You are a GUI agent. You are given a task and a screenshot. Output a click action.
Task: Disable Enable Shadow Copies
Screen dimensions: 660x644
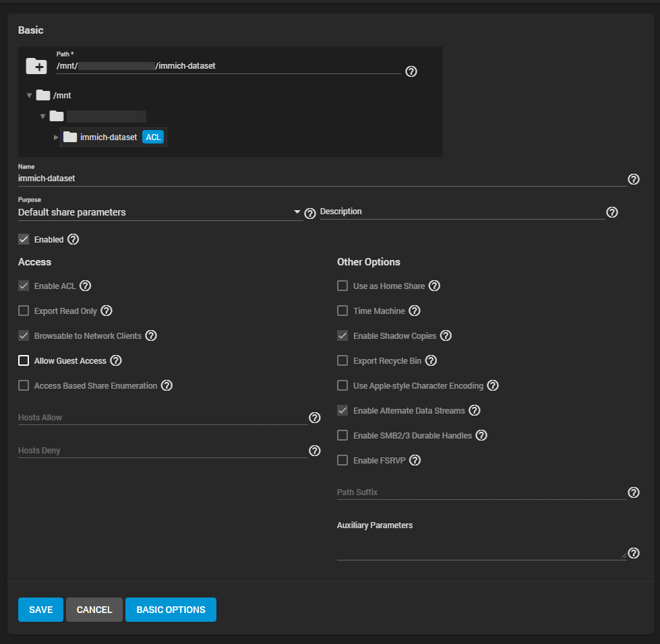tap(342, 335)
